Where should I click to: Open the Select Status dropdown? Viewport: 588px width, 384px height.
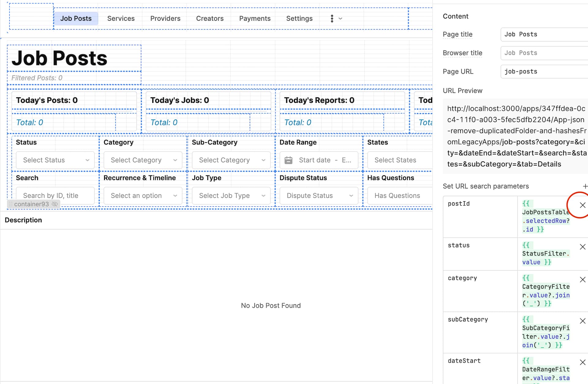pos(55,160)
